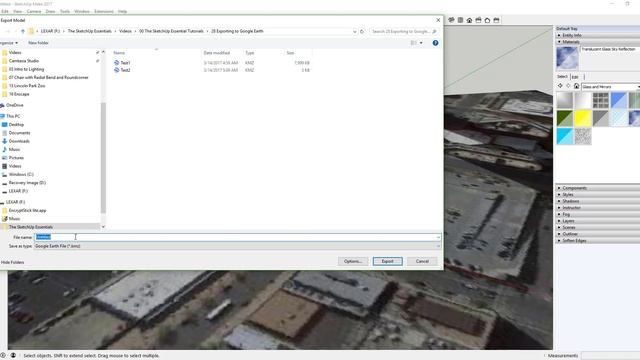Viewport: 640px width, 360px height.
Task: Click the folder search box
Action: [x=404, y=31]
